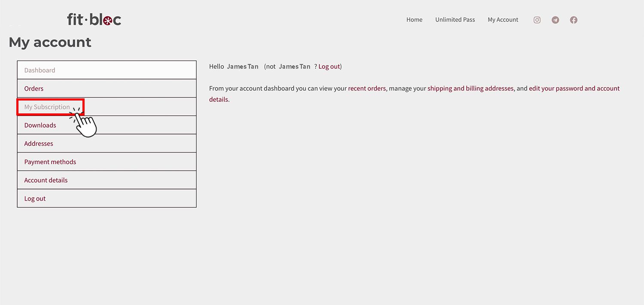Open the Instagram icon in header
Image resolution: width=644 pixels, height=305 pixels.
[537, 20]
